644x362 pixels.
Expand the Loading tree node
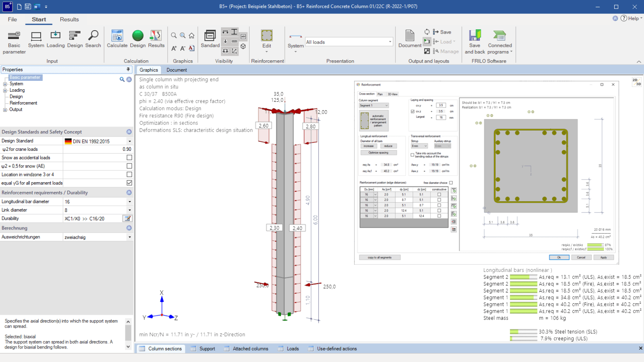pos(5,90)
